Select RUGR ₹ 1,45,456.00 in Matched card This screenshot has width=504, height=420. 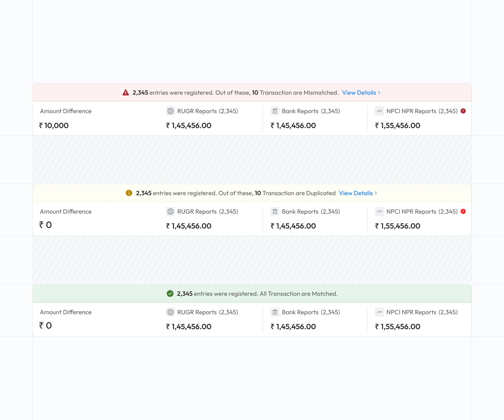click(189, 327)
